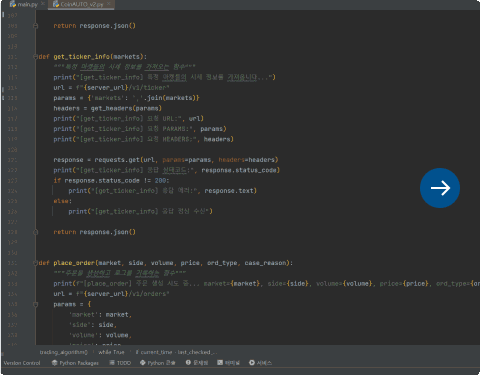Click the 'else:' line
The height and width of the screenshot is (375, 480).
[x=62, y=201]
